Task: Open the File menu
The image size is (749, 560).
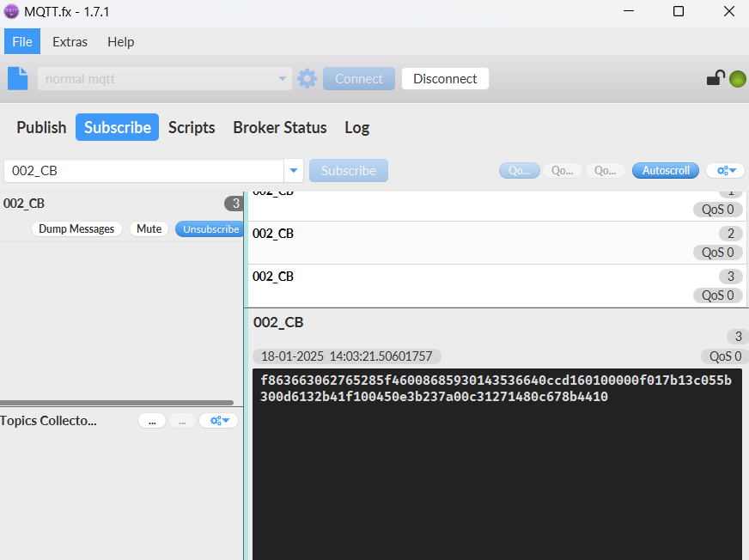Action: coord(22,41)
